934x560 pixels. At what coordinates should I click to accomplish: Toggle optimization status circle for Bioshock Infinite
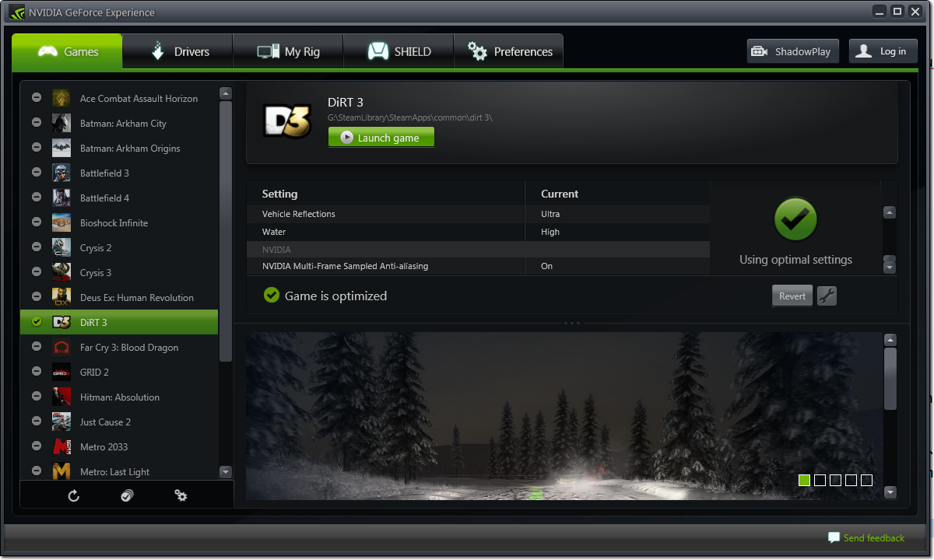click(37, 222)
